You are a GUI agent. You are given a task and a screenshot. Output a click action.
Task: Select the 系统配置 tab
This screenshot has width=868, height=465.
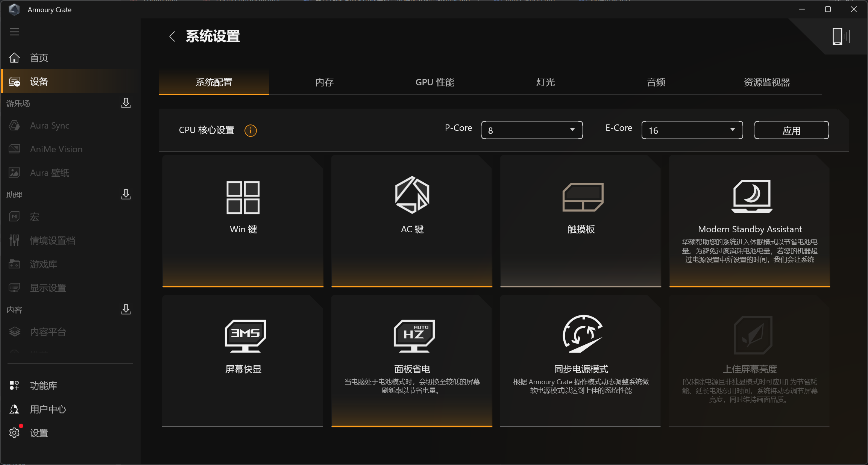(x=214, y=82)
